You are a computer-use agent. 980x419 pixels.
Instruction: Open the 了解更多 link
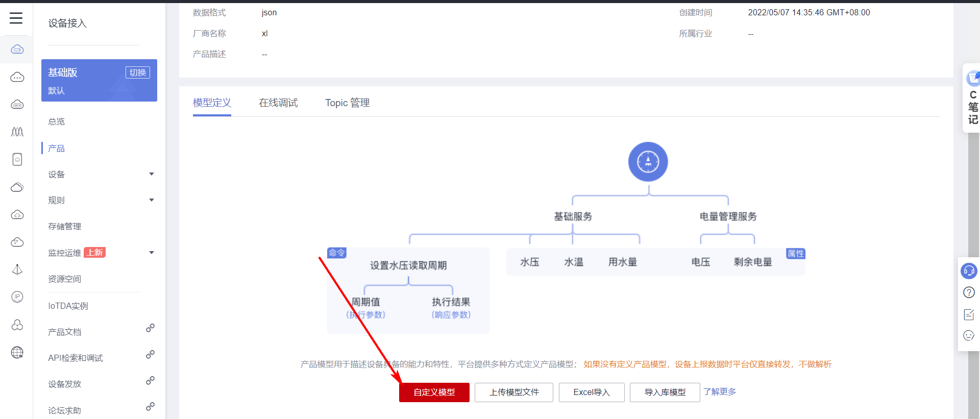tap(720, 392)
